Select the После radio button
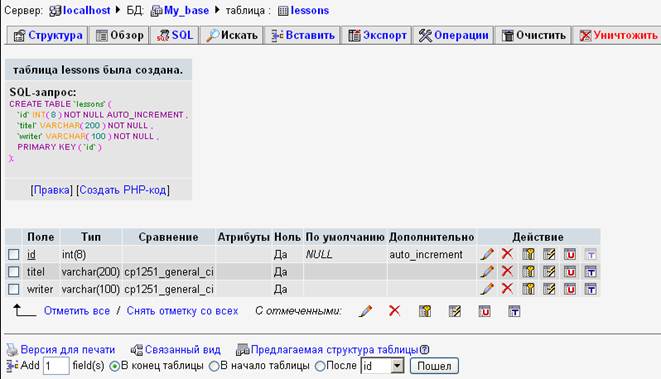This screenshot has width=661, height=379. [x=320, y=366]
